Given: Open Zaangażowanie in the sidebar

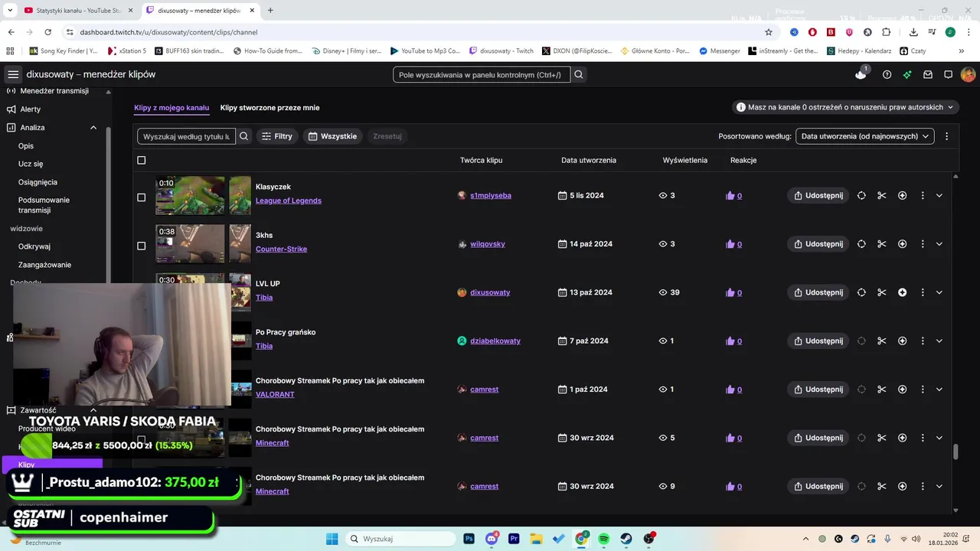Looking at the screenshot, I should pyautogui.click(x=44, y=265).
